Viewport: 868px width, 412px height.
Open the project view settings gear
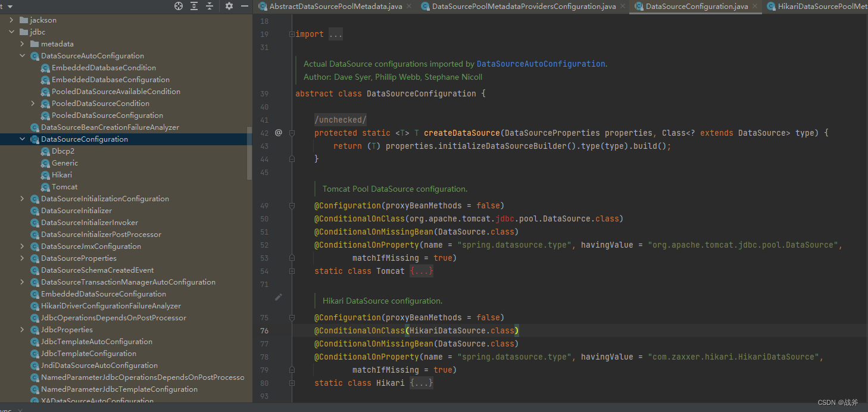point(229,6)
